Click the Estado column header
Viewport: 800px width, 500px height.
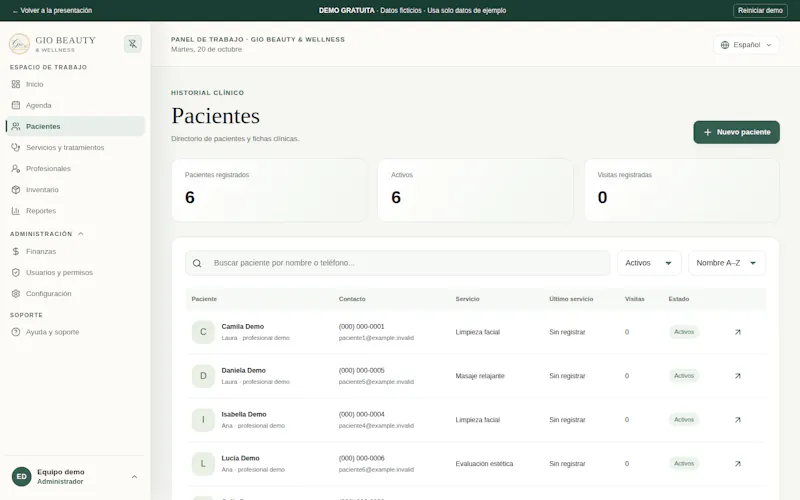pos(679,299)
